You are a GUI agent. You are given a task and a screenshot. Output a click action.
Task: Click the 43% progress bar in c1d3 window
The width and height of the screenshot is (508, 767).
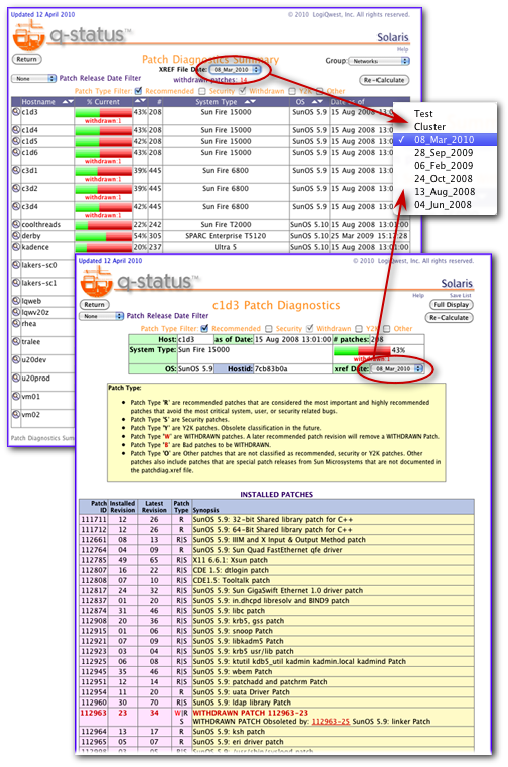coord(362,350)
